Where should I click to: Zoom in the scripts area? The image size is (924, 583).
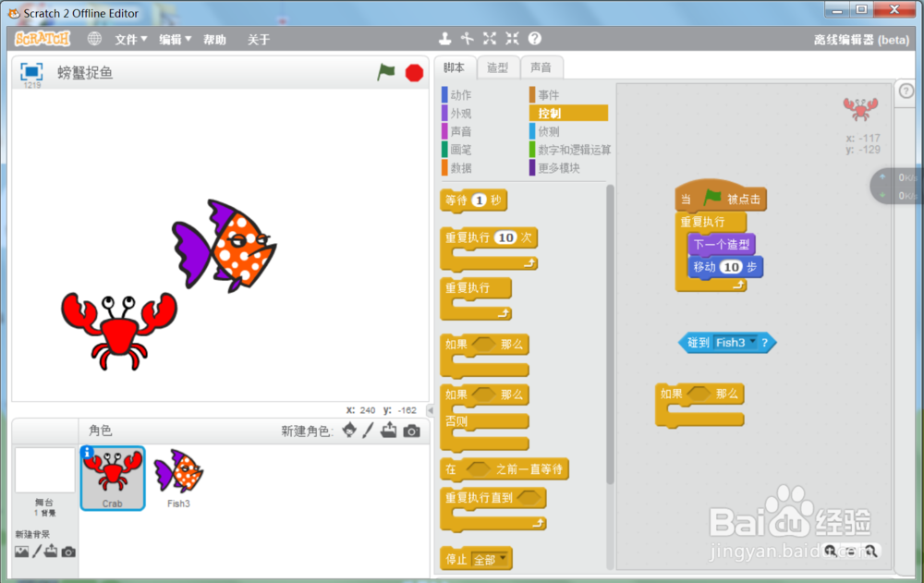click(871, 551)
